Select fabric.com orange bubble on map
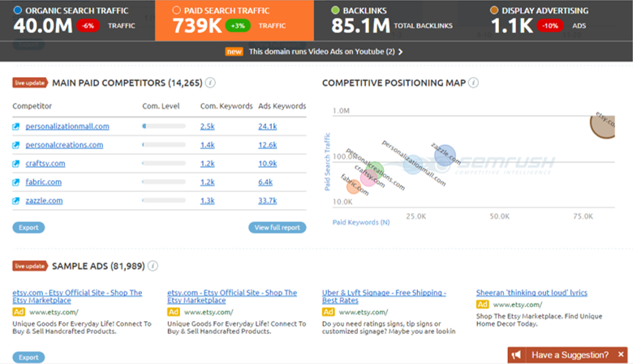The height and width of the screenshot is (364, 633). point(354,186)
